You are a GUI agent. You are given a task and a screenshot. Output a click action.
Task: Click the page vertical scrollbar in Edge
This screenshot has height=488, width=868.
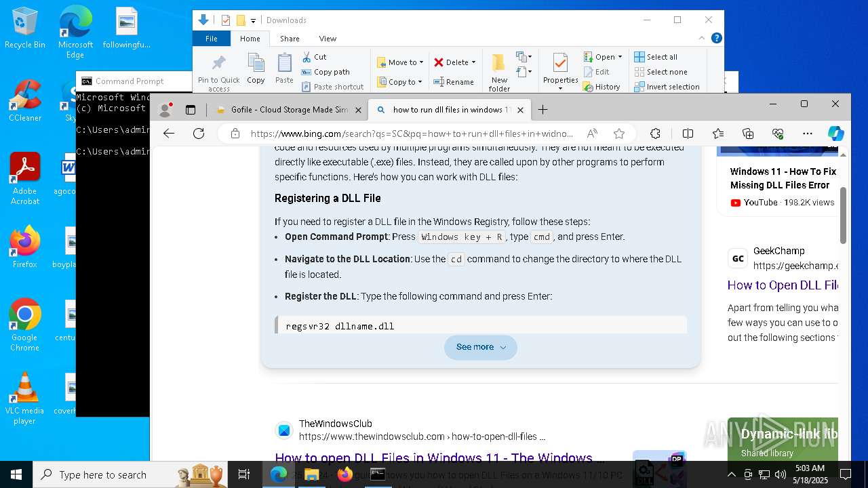tap(844, 216)
